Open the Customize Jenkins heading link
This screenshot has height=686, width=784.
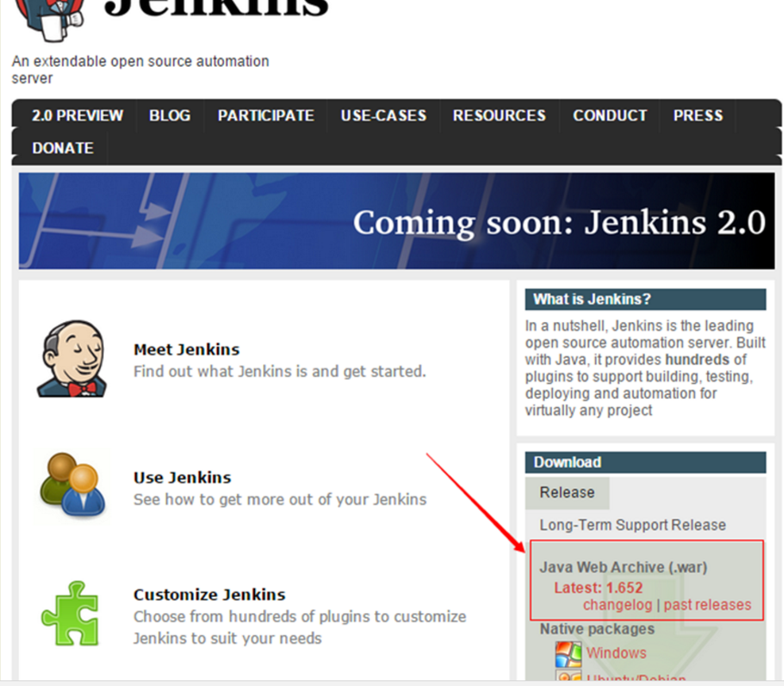pyautogui.click(x=210, y=595)
